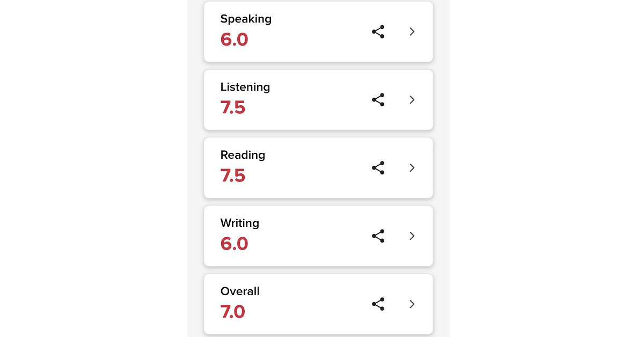Expand Reading section chevron
Viewport: 644px width, 337px height.
pyautogui.click(x=412, y=168)
